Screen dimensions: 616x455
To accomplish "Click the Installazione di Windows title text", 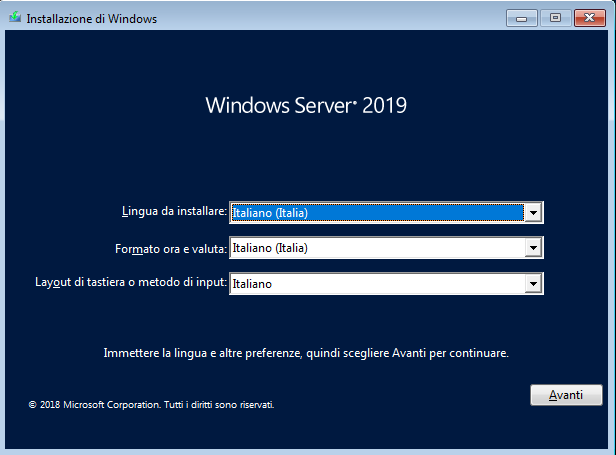I will 92,19.
